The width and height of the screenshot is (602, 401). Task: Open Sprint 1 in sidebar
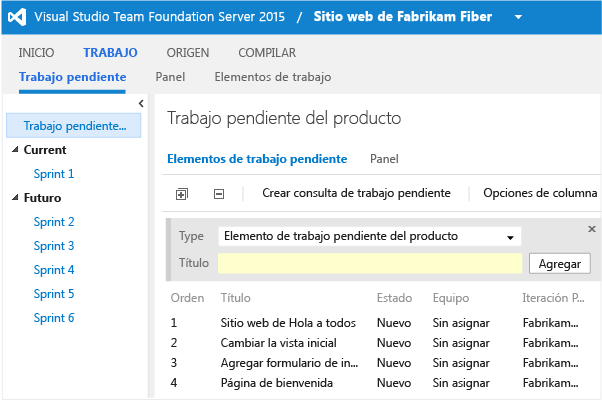54,174
